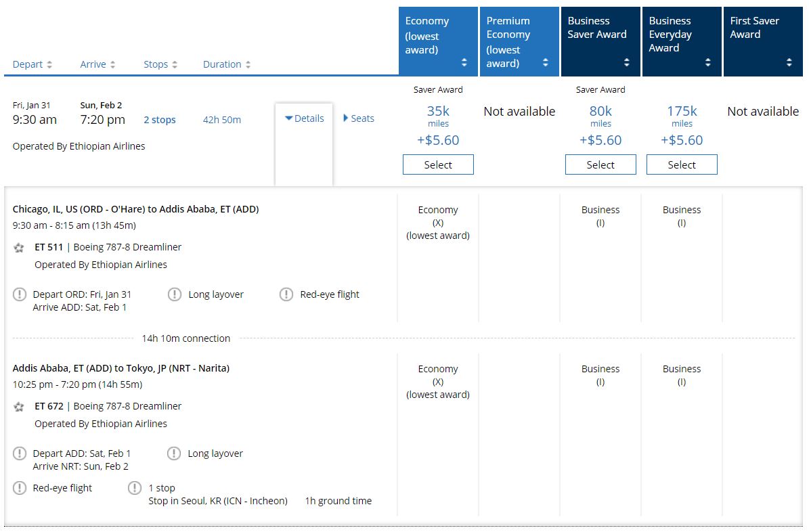The image size is (809, 532).
Task: Sort results by Duration column
Action: (227, 64)
